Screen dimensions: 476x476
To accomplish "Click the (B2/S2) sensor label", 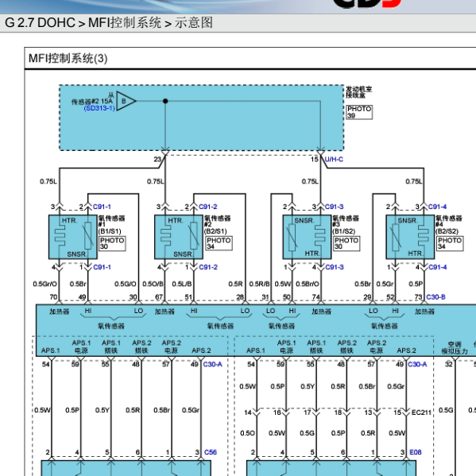I will (447, 231).
